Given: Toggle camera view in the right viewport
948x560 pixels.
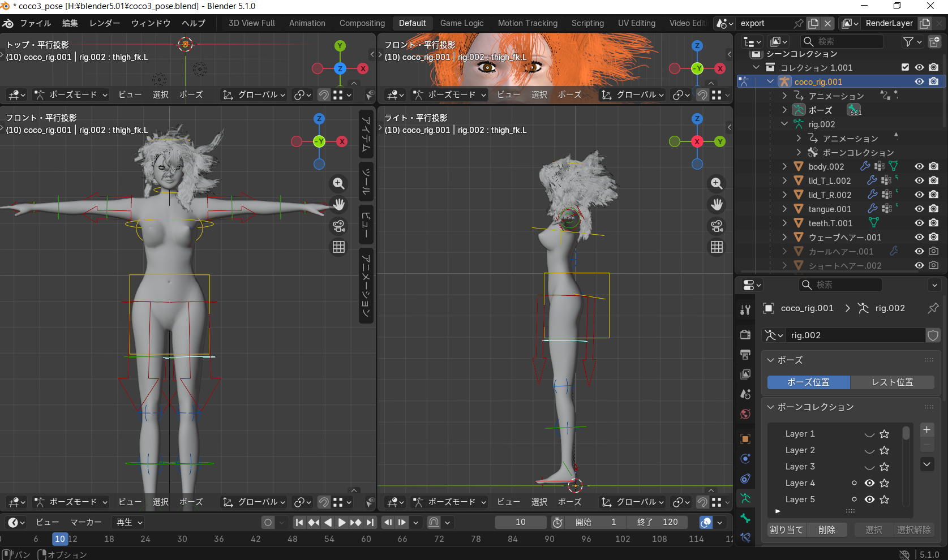Looking at the screenshot, I should (717, 226).
